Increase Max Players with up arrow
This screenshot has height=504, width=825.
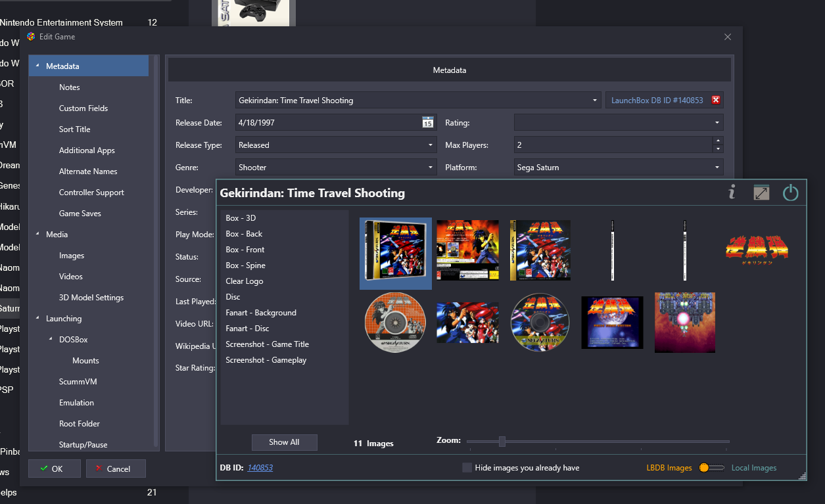point(718,141)
